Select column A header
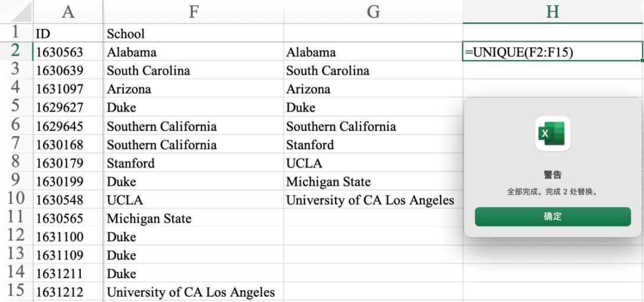The image size is (644, 302). click(68, 11)
